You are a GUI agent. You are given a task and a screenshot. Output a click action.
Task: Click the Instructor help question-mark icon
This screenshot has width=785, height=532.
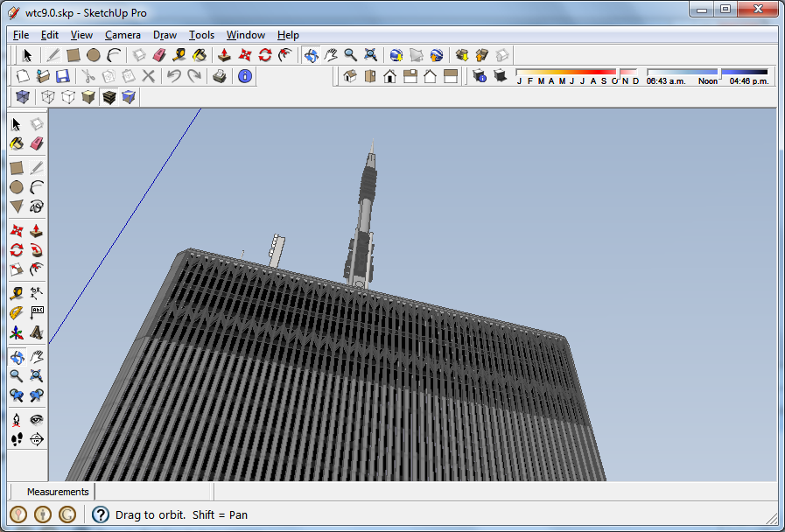(101, 514)
